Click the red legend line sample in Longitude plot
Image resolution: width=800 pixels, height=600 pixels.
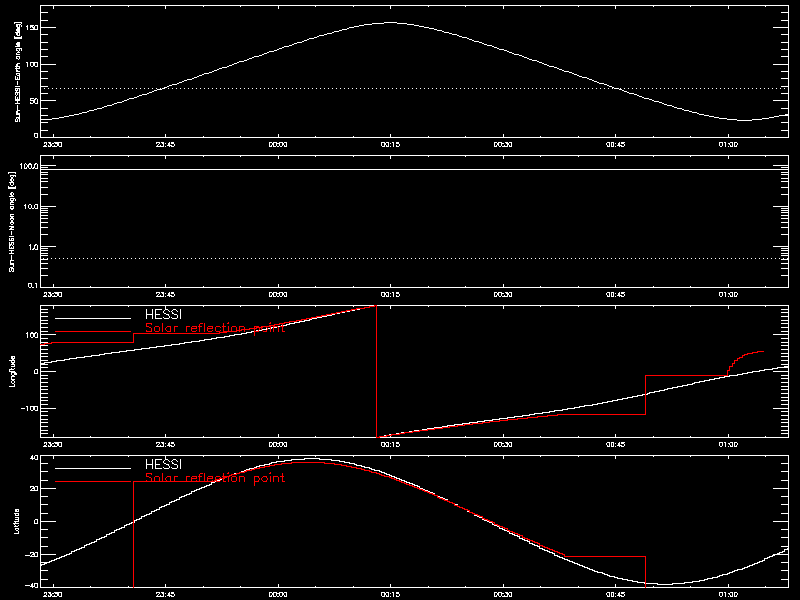point(93,332)
